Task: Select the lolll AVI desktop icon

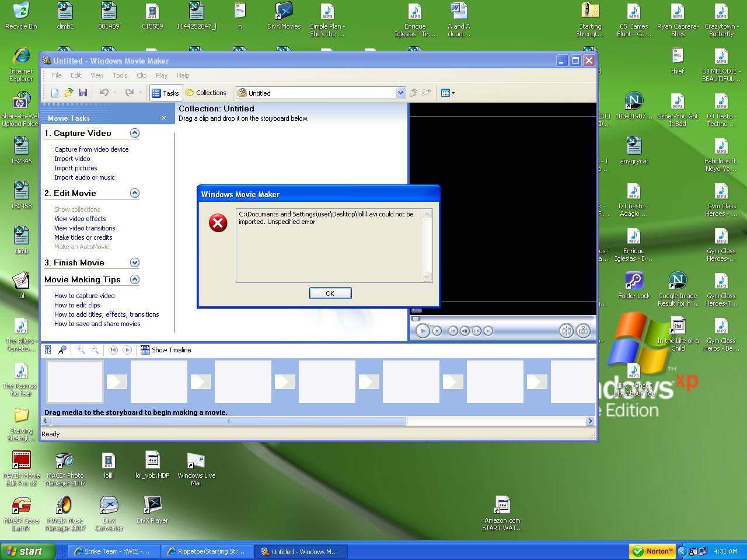Action: point(109,466)
